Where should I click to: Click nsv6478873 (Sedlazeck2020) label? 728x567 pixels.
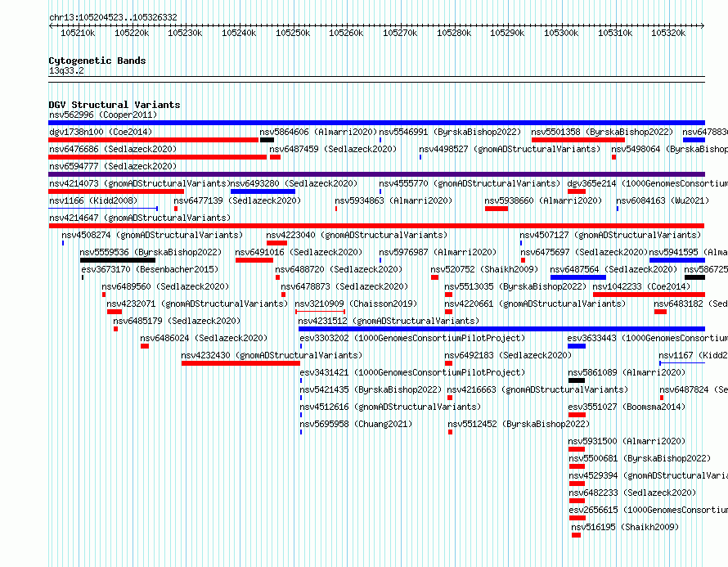click(x=344, y=286)
